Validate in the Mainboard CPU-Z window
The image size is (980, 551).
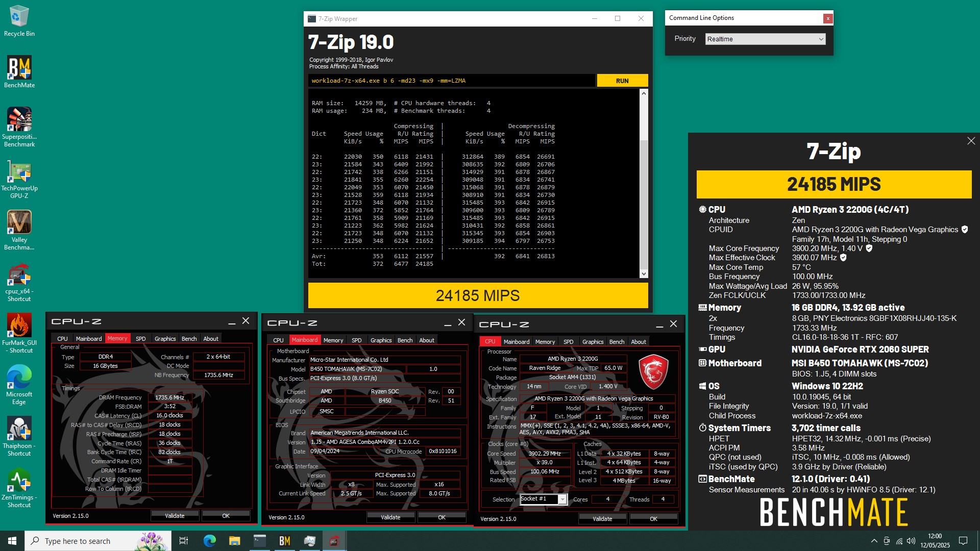[x=390, y=517]
